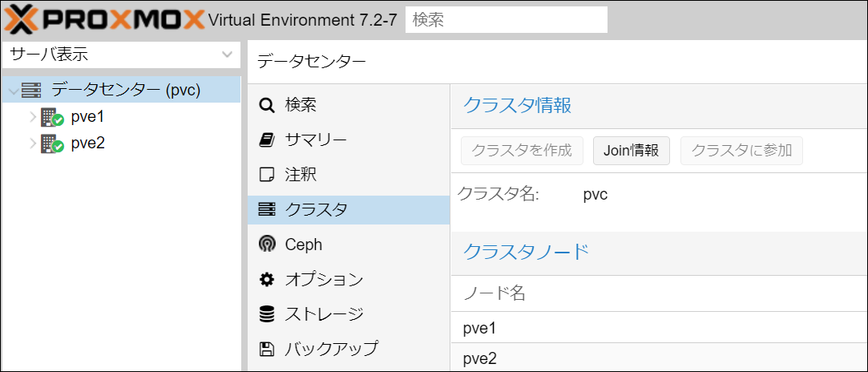
Task: Click the magnifier icon beside 検索
Action: pos(267,105)
